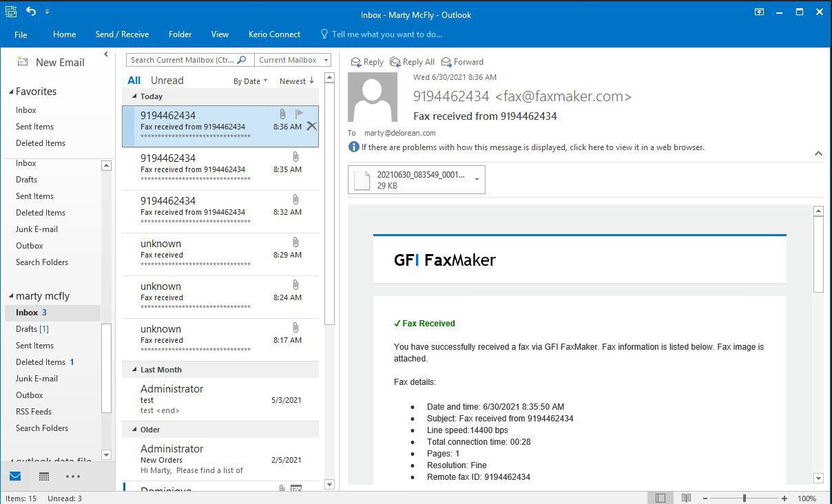Viewport: 832px width, 504px height.
Task: Filter the list to Unread messages
Action: coord(167,81)
